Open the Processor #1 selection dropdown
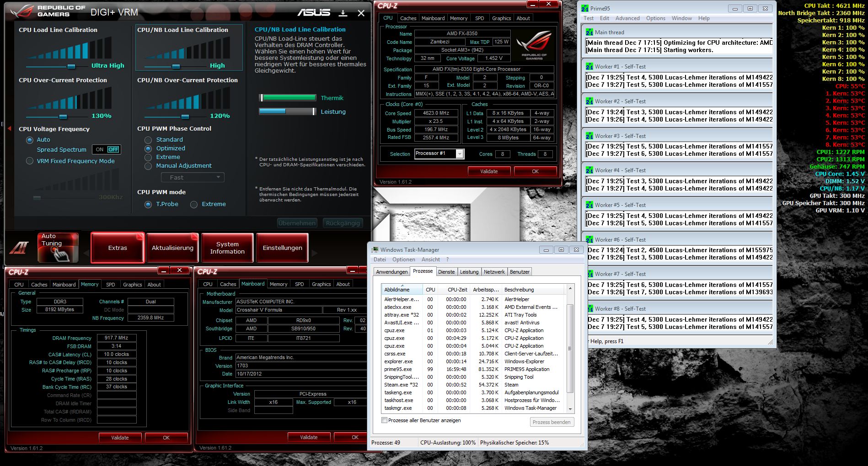The height and width of the screenshot is (466, 868). click(x=439, y=154)
